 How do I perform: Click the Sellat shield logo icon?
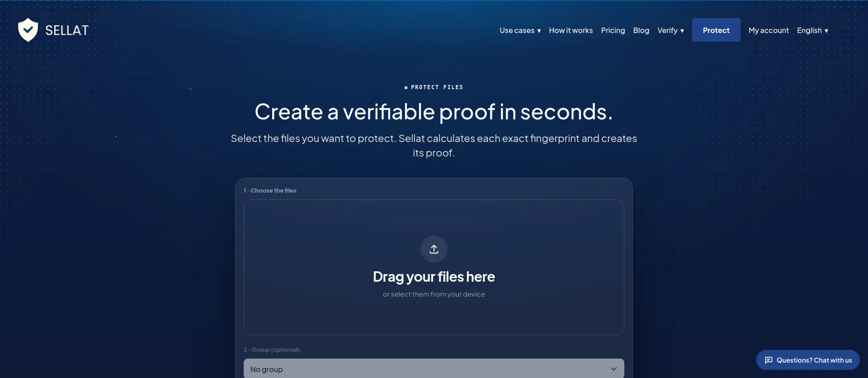(x=28, y=30)
